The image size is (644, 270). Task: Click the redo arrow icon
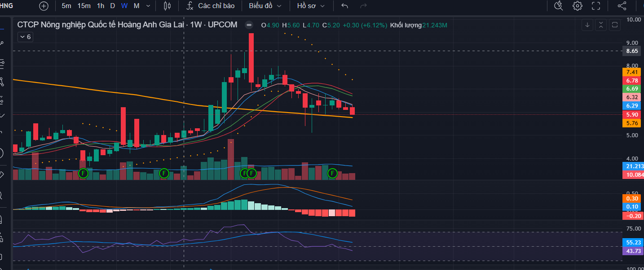click(364, 6)
